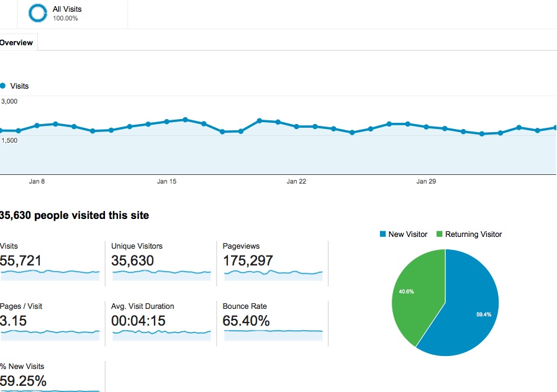Click the % New Visits metric
Viewport: 557px width, 392px height.
[23, 381]
